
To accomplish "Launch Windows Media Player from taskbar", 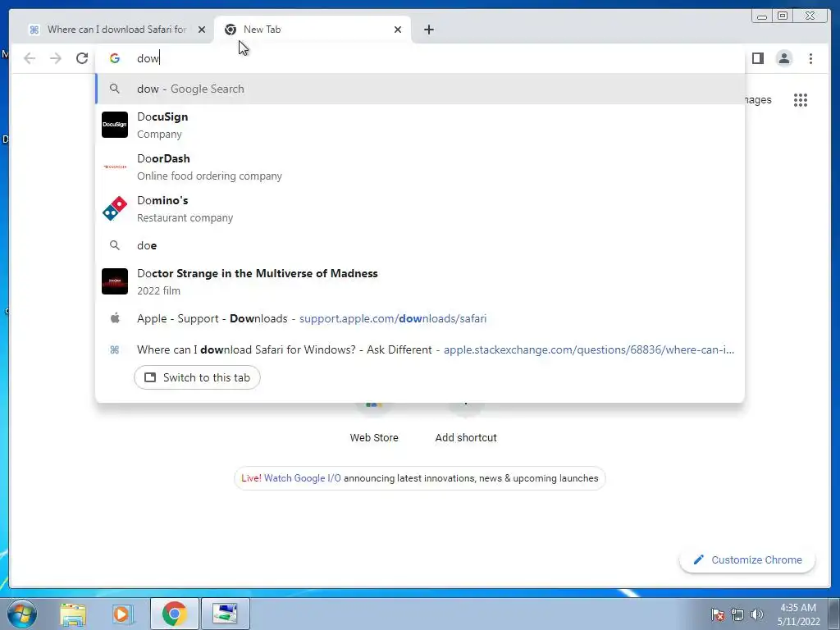I will (123, 614).
